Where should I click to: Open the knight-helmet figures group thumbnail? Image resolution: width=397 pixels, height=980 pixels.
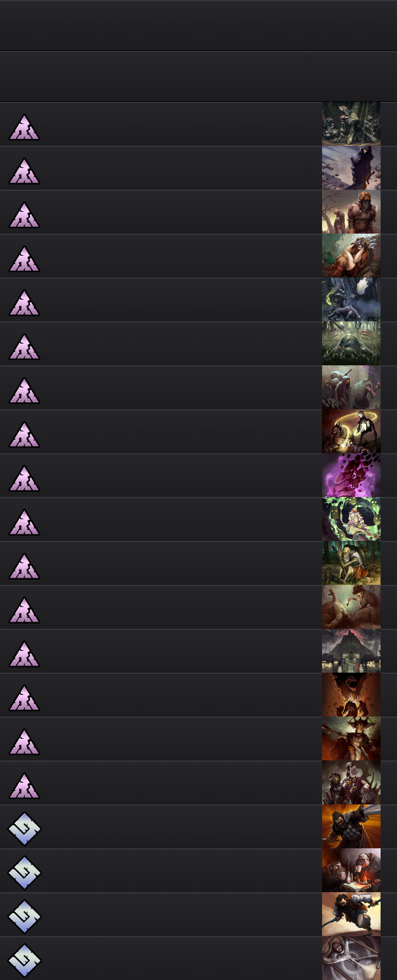pos(351,783)
